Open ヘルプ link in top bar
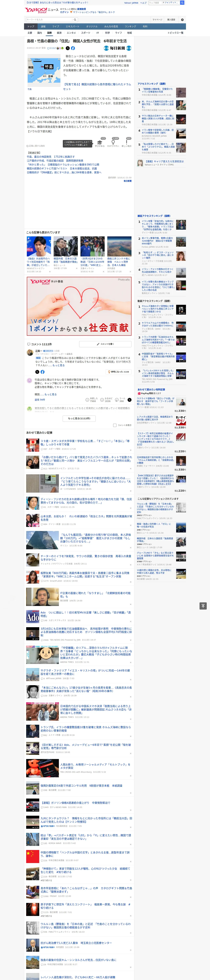210x980 pixels. coord(143,3)
